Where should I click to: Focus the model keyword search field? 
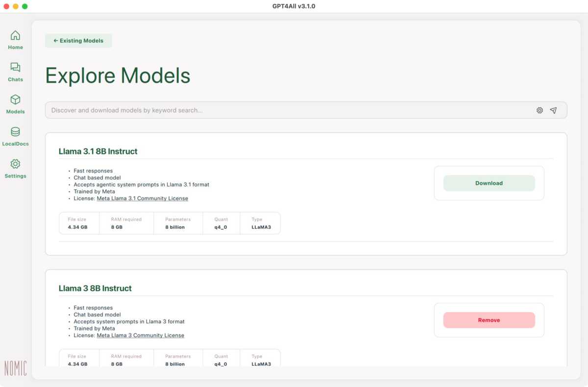click(289, 110)
